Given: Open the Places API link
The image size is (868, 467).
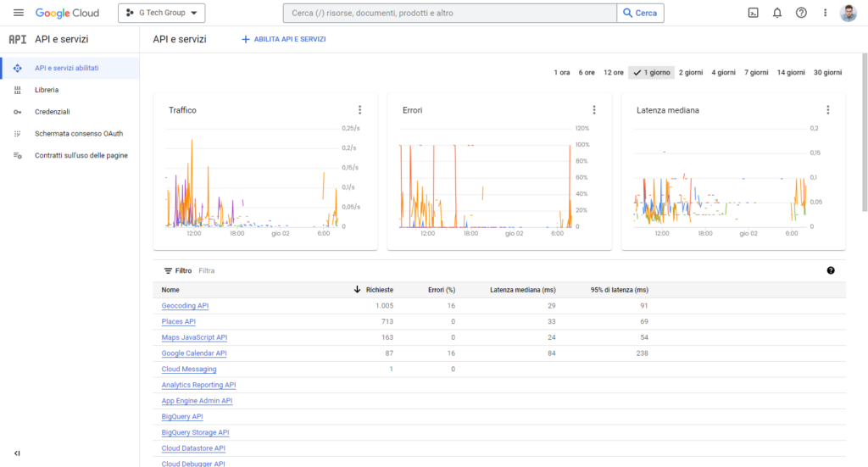Looking at the screenshot, I should coord(178,321).
